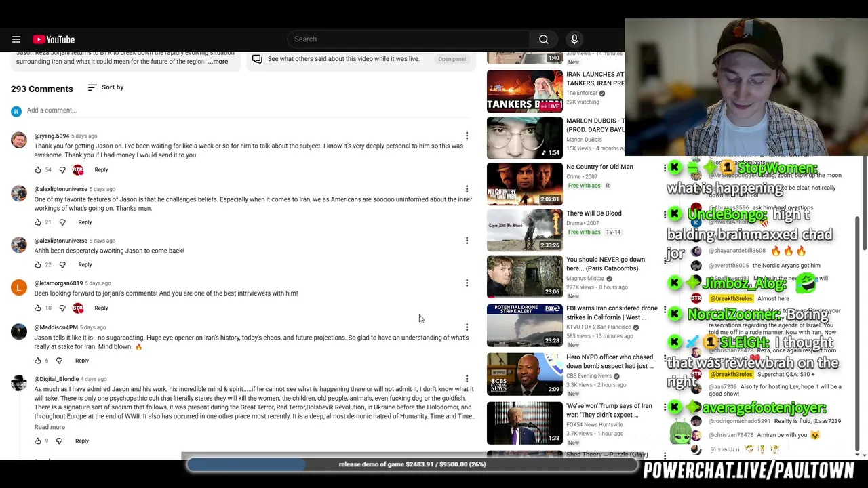Viewport: 868px width, 488px height.
Task: Expand @Digital_Blondie's comment with Read more
Action: 50,428
